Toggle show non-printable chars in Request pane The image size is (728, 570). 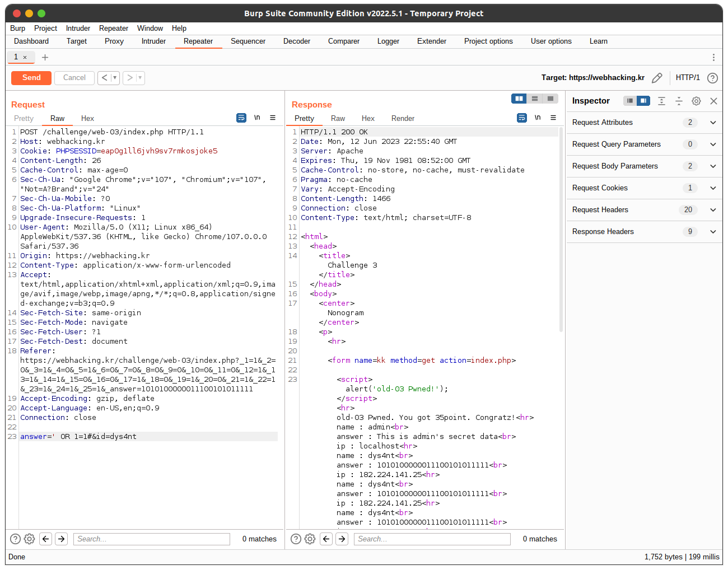257,118
